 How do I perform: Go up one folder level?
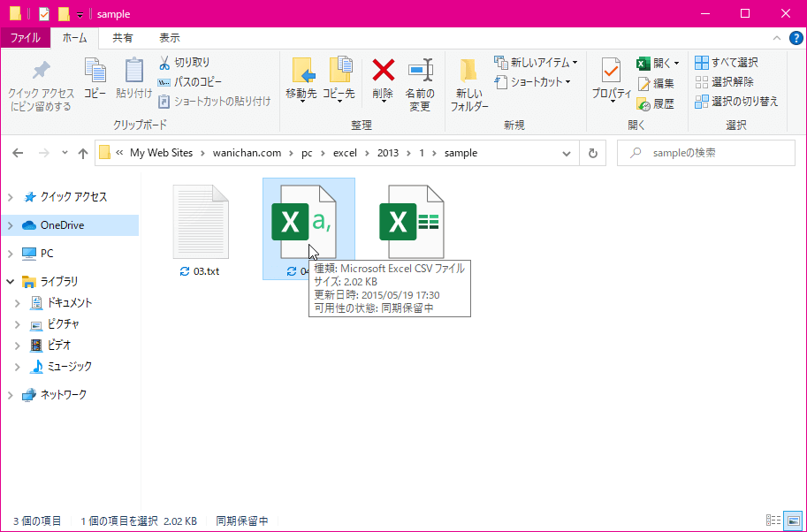coord(83,153)
